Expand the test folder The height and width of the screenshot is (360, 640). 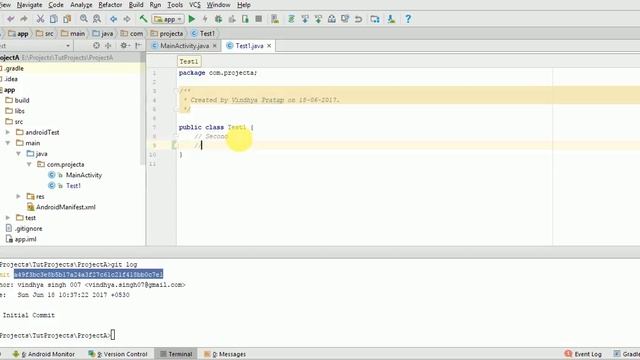pos(8,218)
